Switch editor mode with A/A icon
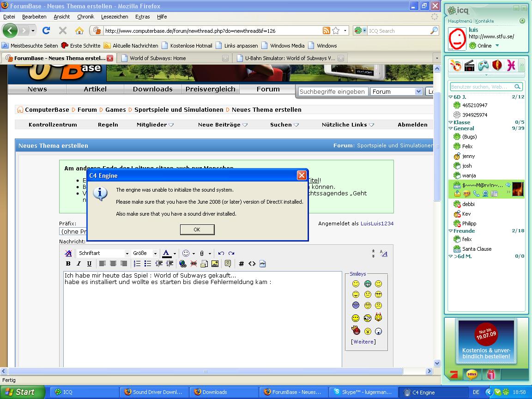Viewport: 532px width, 399px height. [x=384, y=253]
